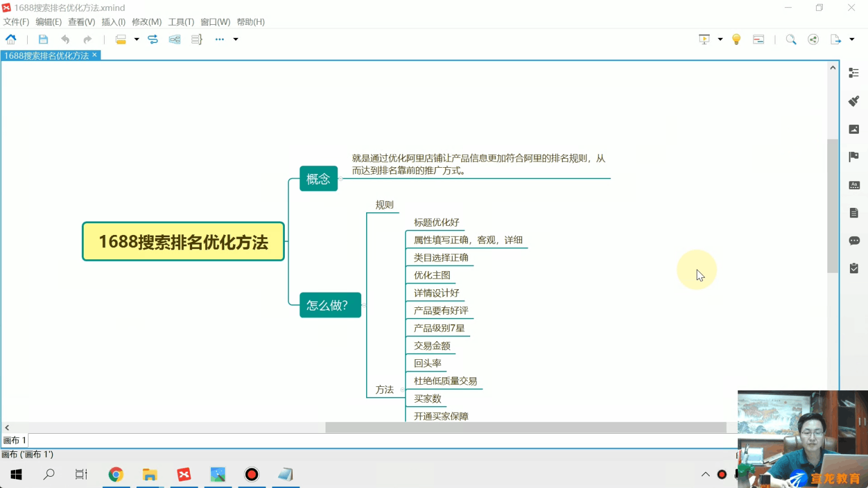Open the Marker panel with flag icon
The width and height of the screenshot is (868, 488).
(854, 156)
